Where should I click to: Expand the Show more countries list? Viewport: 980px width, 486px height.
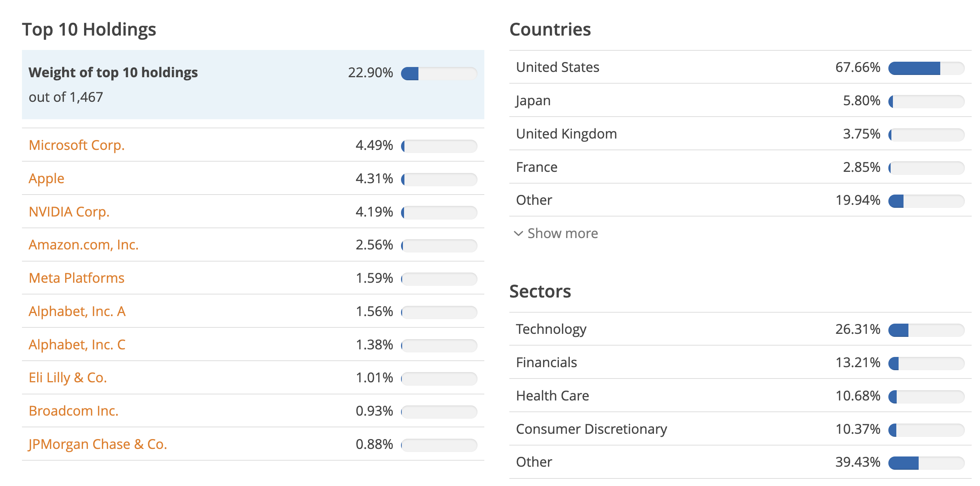(x=562, y=233)
